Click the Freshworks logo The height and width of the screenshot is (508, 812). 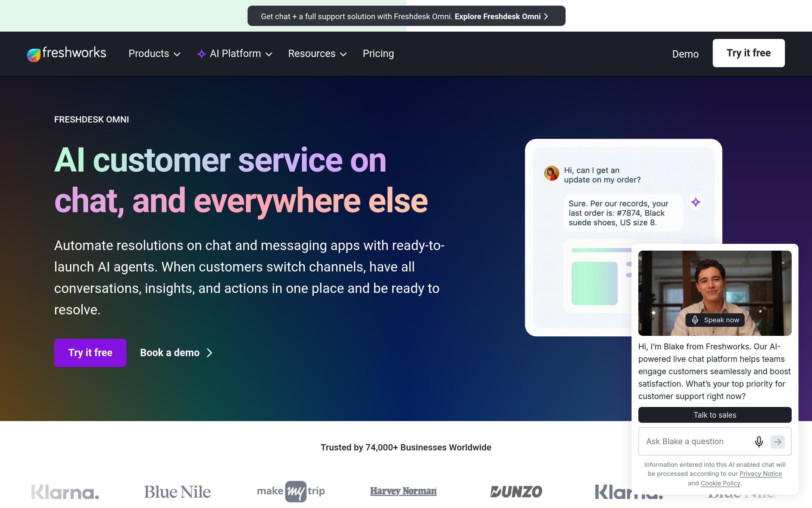pos(67,54)
